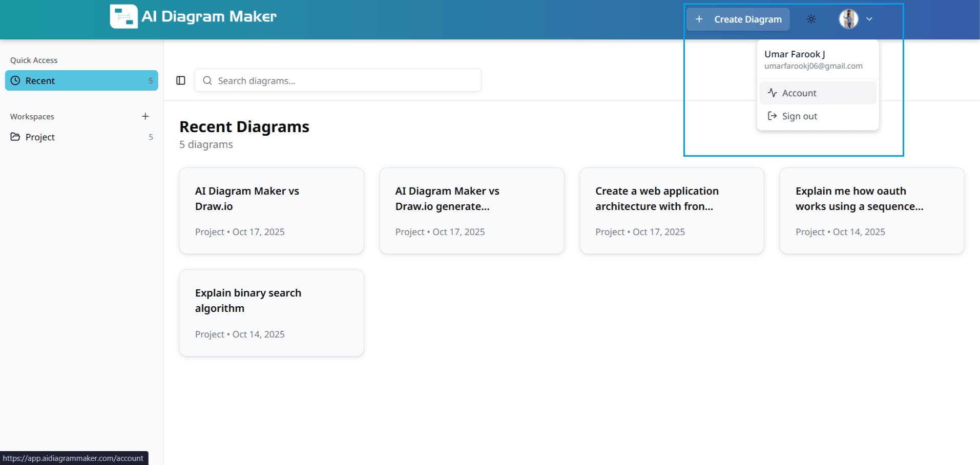Open the Project workspace folder icon
The image size is (980, 465).
click(15, 137)
